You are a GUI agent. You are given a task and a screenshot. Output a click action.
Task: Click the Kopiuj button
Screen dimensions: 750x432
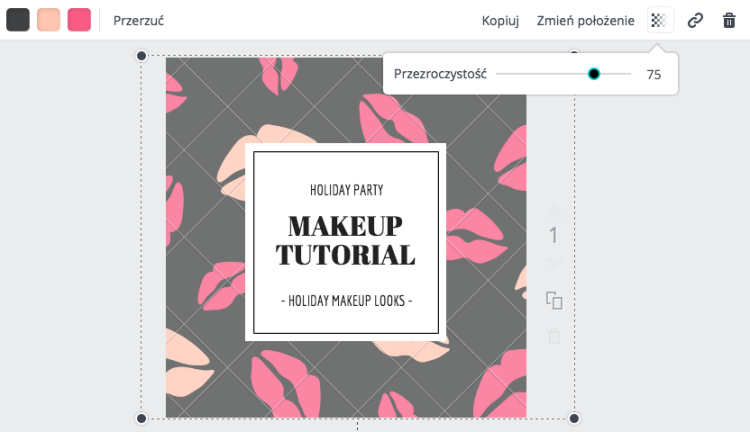[x=500, y=21]
